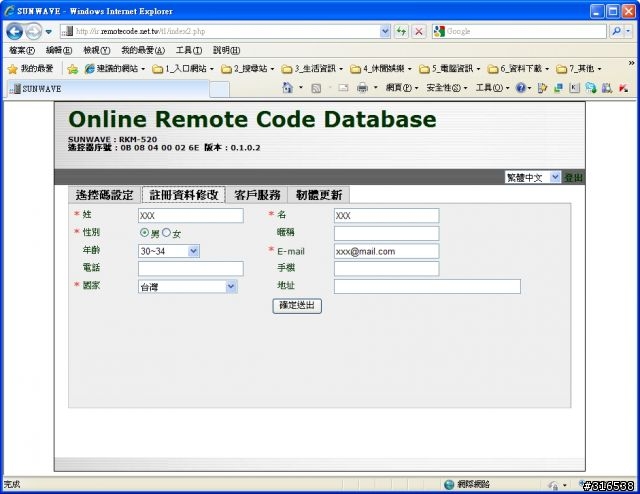Click the red Stop loading icon

pyautogui.click(x=419, y=31)
